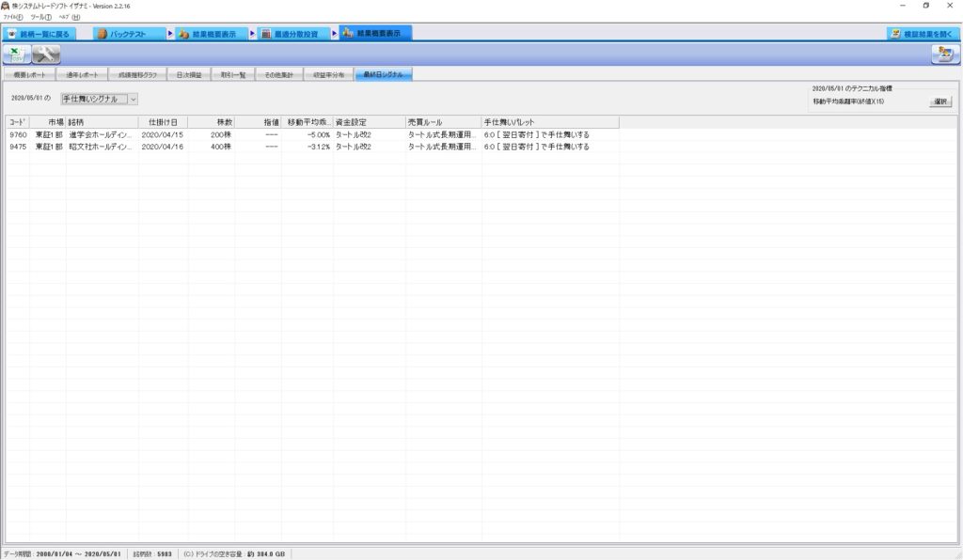Expand the 手仕舞いシグナル dropdown

pyautogui.click(x=133, y=98)
